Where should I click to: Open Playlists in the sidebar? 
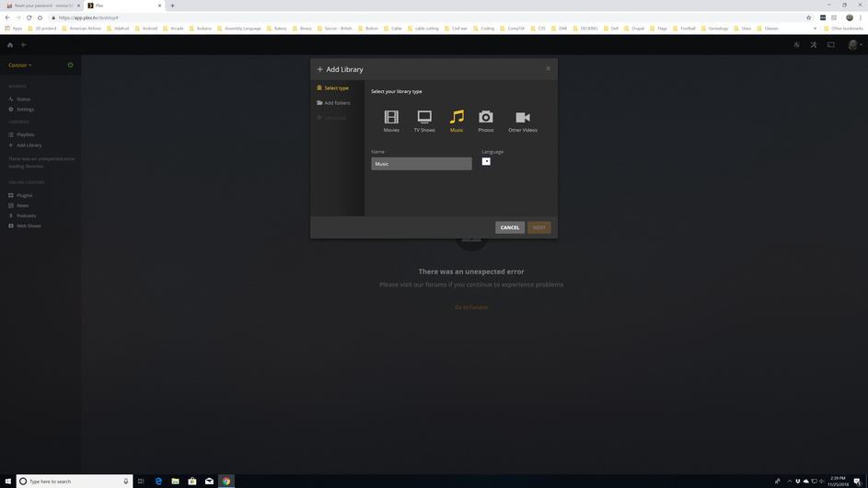tap(21, 134)
